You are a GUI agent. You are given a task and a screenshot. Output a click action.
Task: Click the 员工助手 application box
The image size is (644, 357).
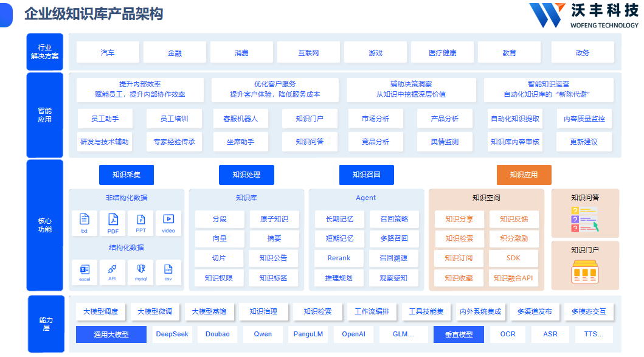[x=105, y=119]
